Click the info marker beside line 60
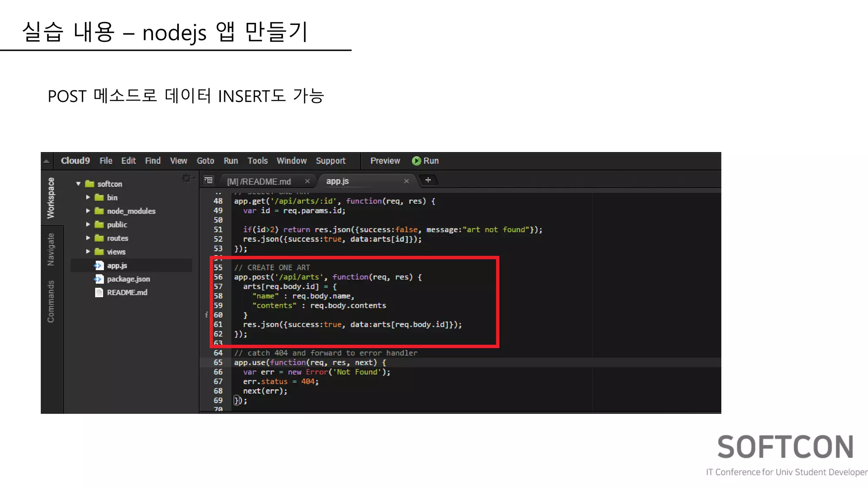The image size is (868, 488). [206, 315]
